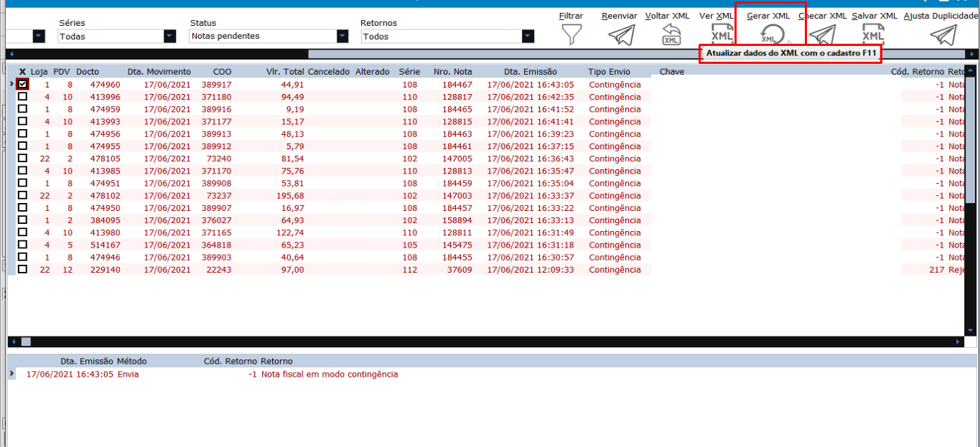Click the Docto column header
Image resolution: width=980 pixels, height=447 pixels.
click(88, 72)
